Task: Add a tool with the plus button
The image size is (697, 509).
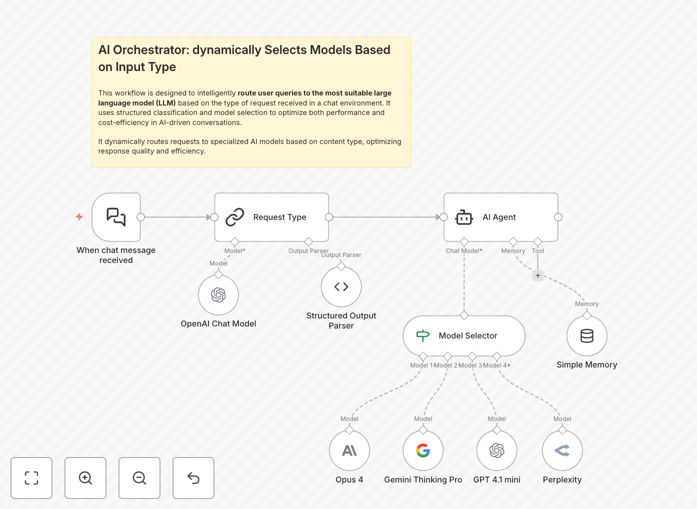Action: (x=538, y=276)
